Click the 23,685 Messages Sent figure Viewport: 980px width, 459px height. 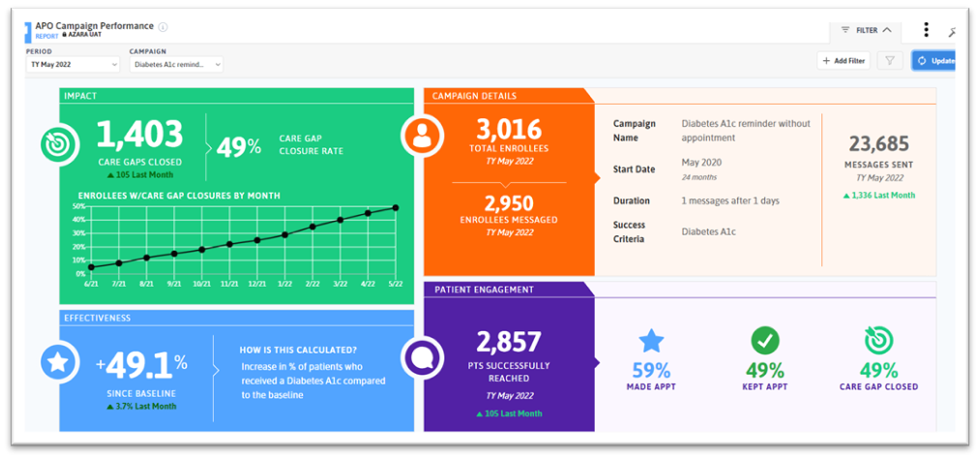pyautogui.click(x=878, y=144)
